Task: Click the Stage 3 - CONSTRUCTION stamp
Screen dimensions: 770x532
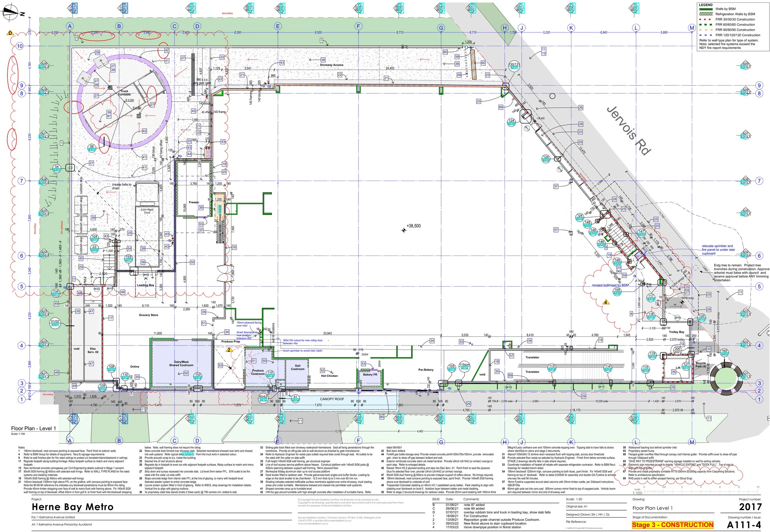Action: (x=672, y=525)
